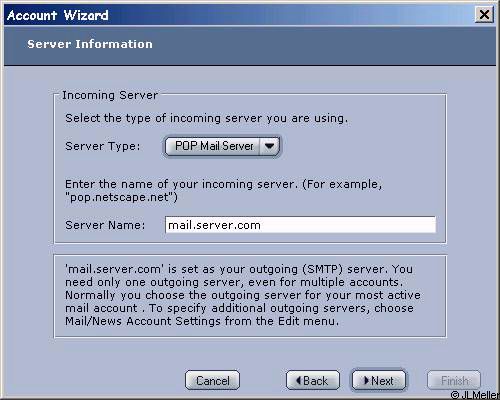Click the Incoming Server group label
Screen dimensions: 500x400
[x=110, y=95]
